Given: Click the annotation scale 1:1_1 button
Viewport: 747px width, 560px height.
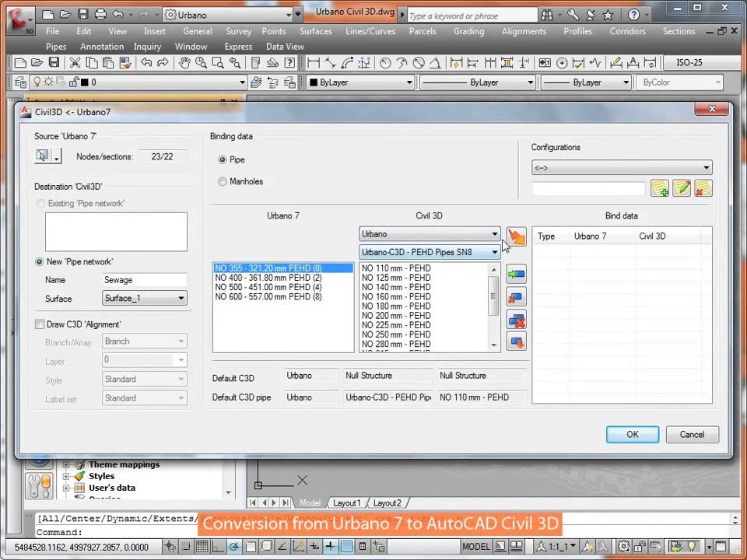Looking at the screenshot, I should 557,547.
